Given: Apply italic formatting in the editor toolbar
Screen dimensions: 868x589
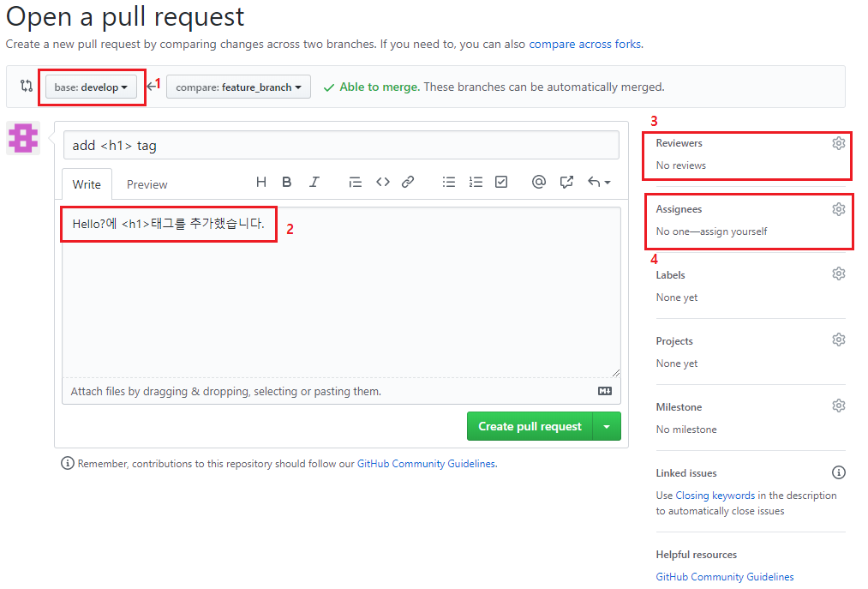Looking at the screenshot, I should click(314, 182).
